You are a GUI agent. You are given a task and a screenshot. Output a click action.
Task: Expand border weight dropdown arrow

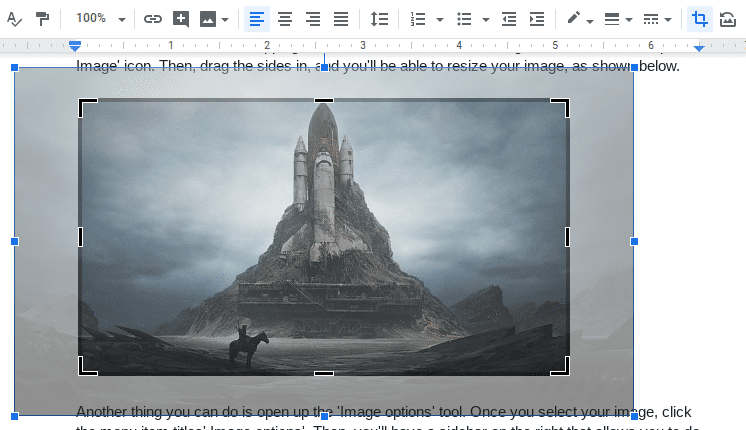coord(628,20)
